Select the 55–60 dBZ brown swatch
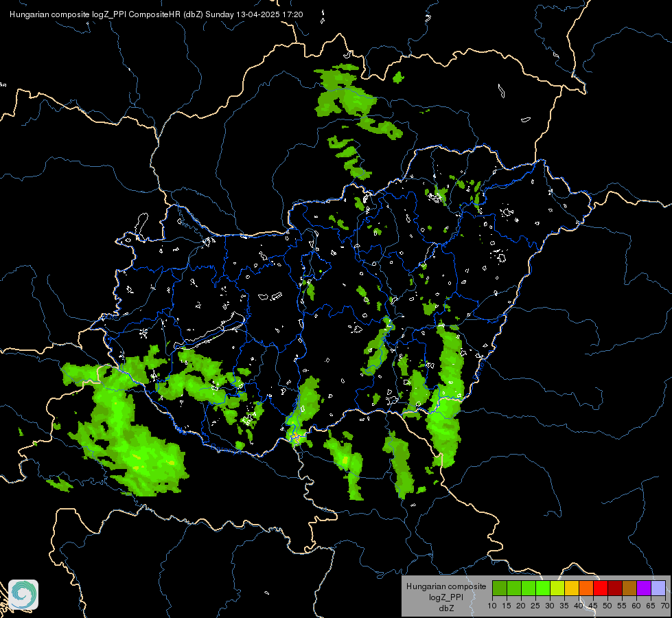Viewport: 672px width, 618px height. point(629,588)
